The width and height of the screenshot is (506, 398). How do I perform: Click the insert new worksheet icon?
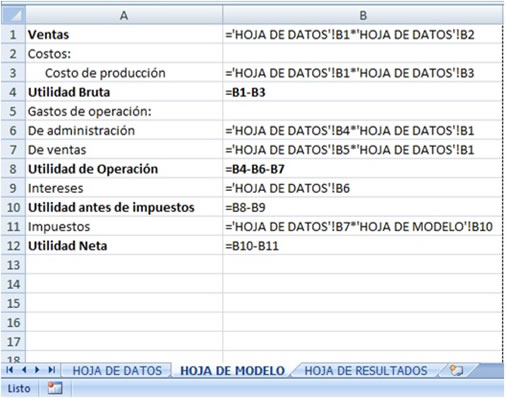click(456, 370)
